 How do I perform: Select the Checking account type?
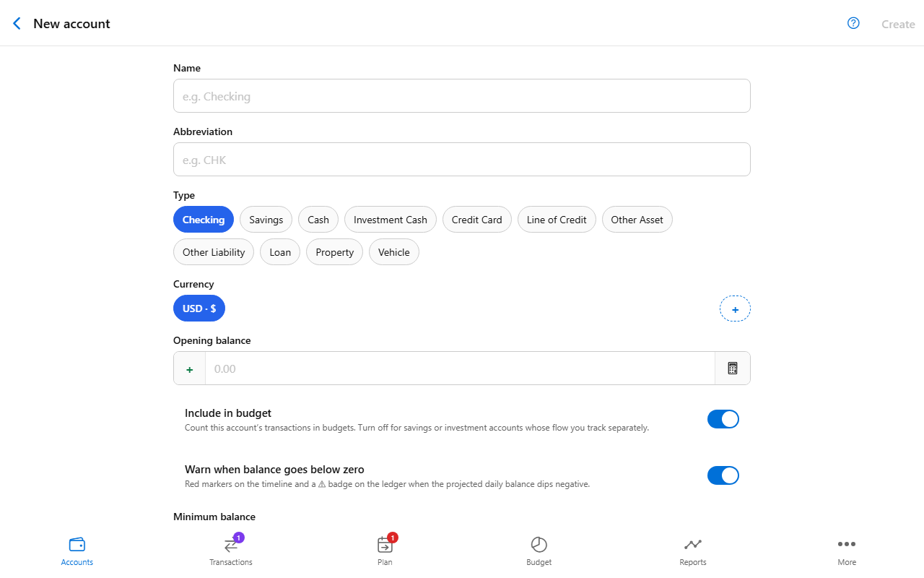(x=204, y=220)
